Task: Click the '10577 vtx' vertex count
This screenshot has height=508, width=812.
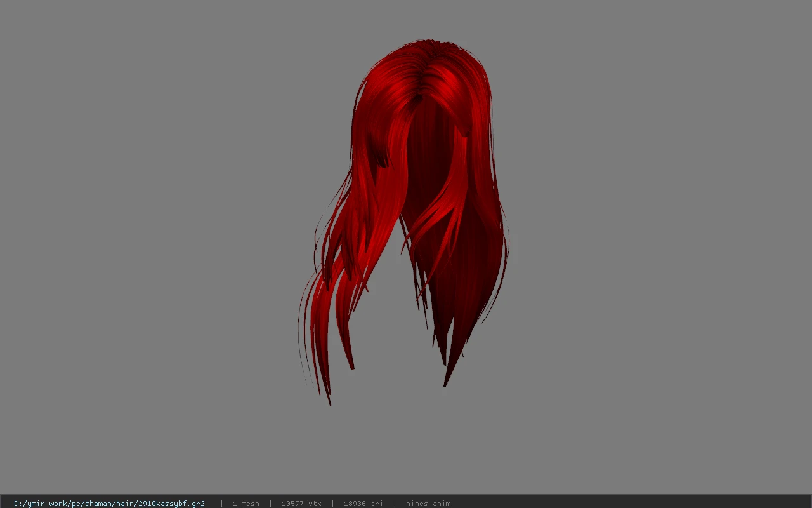Action: [x=301, y=504]
